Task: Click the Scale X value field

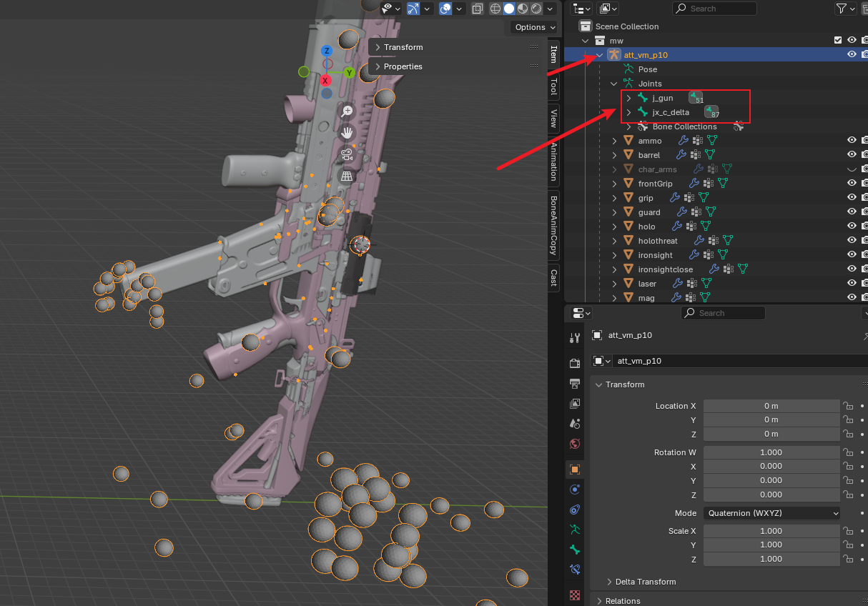Action: [x=771, y=531]
